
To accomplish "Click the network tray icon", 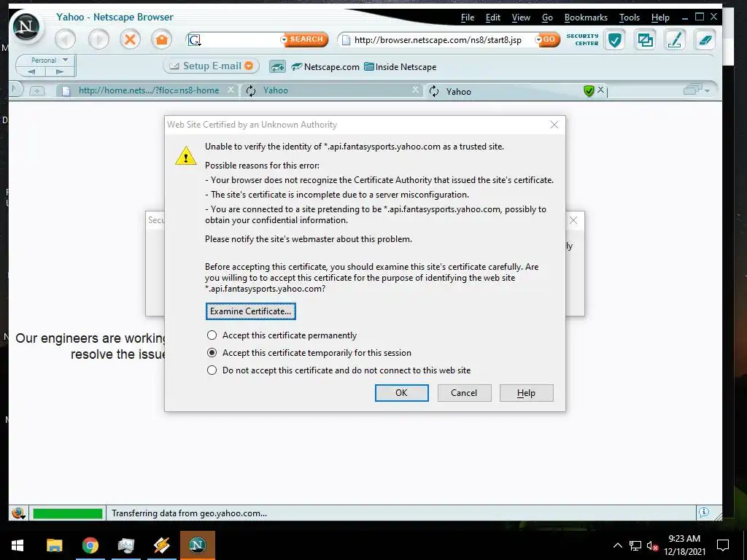I will click(635, 545).
